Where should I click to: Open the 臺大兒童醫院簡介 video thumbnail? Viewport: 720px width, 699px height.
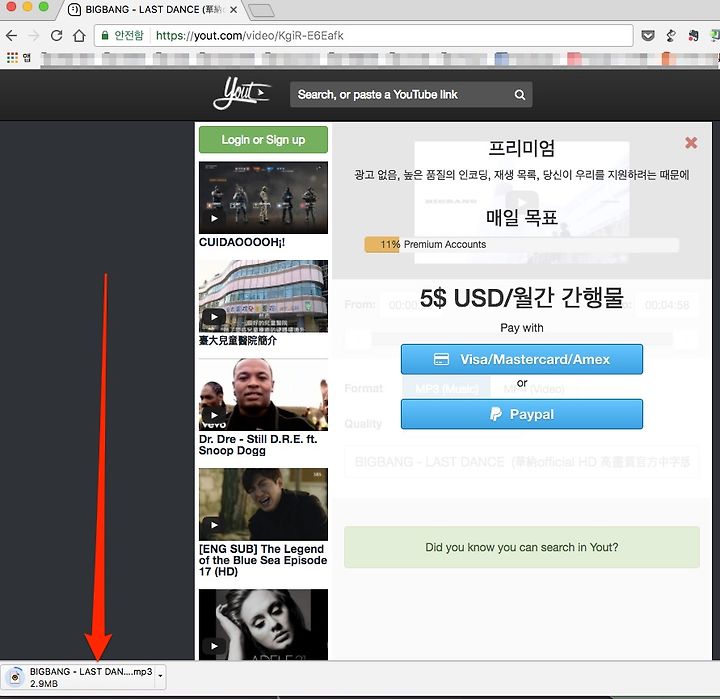(x=263, y=296)
